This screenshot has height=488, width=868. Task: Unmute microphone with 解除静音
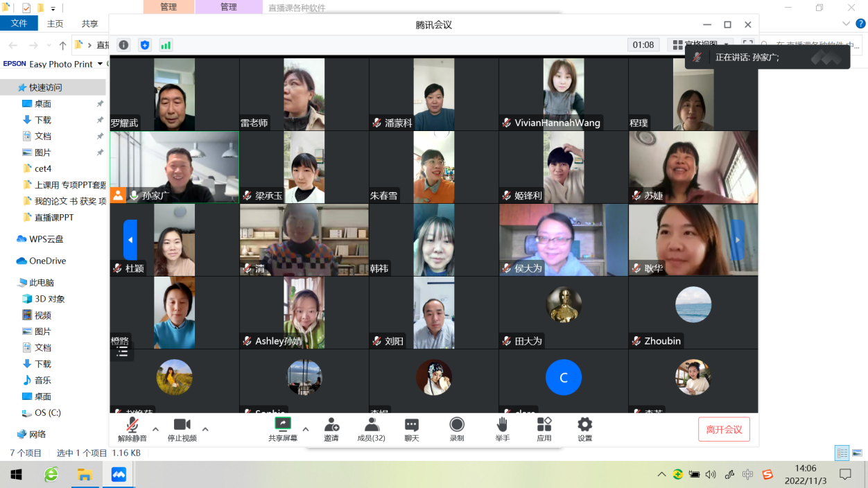[132, 425]
